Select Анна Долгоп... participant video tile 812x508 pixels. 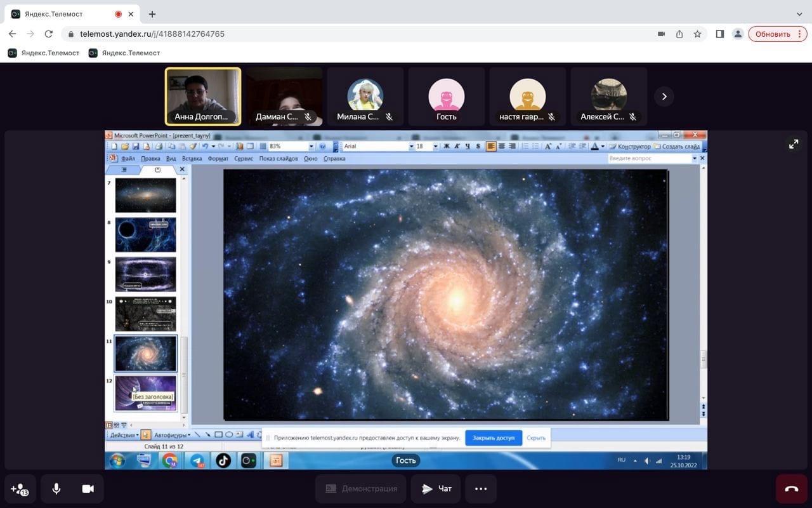(x=203, y=96)
